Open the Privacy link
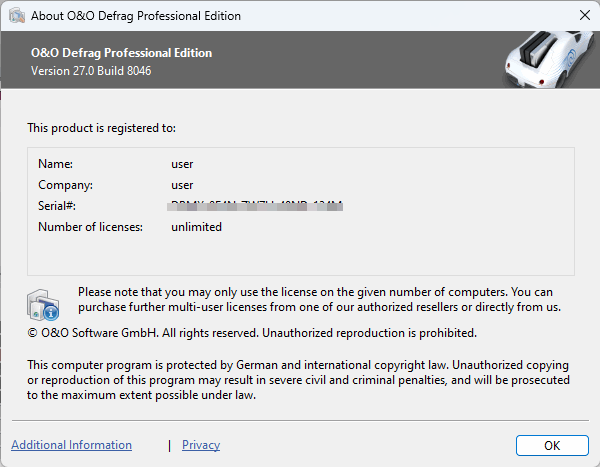The width and height of the screenshot is (600, 467). (201, 445)
